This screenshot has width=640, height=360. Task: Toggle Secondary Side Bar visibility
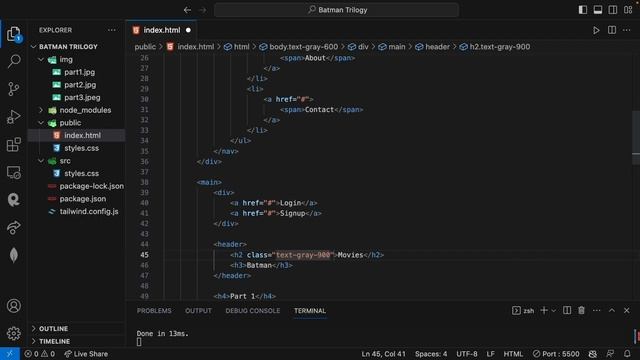[613, 10]
